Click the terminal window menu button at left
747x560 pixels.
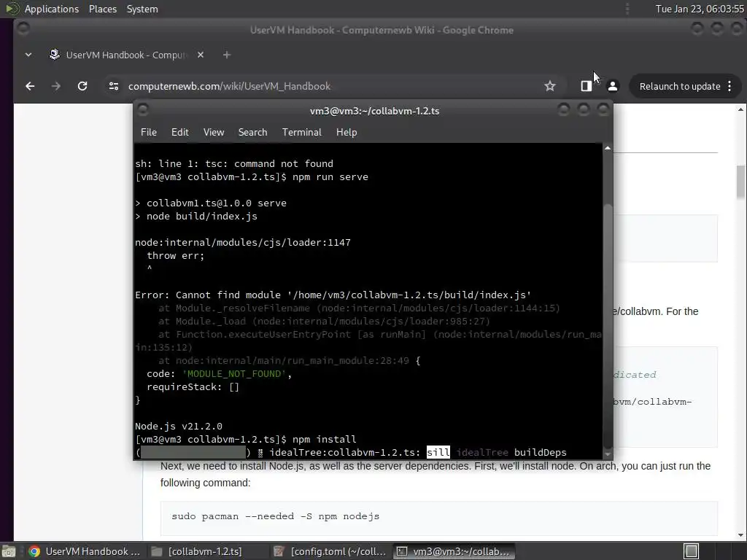[142, 110]
